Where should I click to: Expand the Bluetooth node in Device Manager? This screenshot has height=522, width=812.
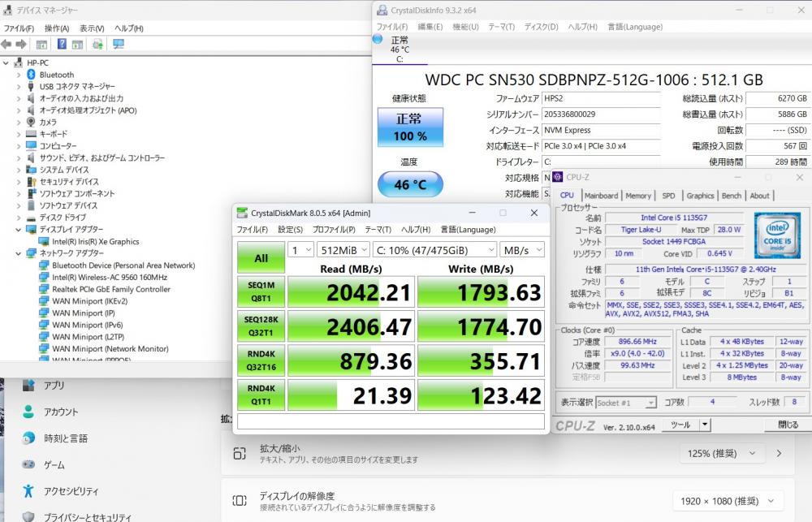pos(19,75)
